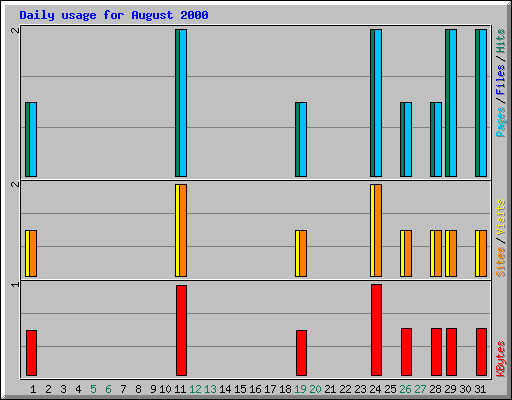The image size is (512, 400).
Task: Select day label 30 on the x-axis
Action: click(x=465, y=389)
